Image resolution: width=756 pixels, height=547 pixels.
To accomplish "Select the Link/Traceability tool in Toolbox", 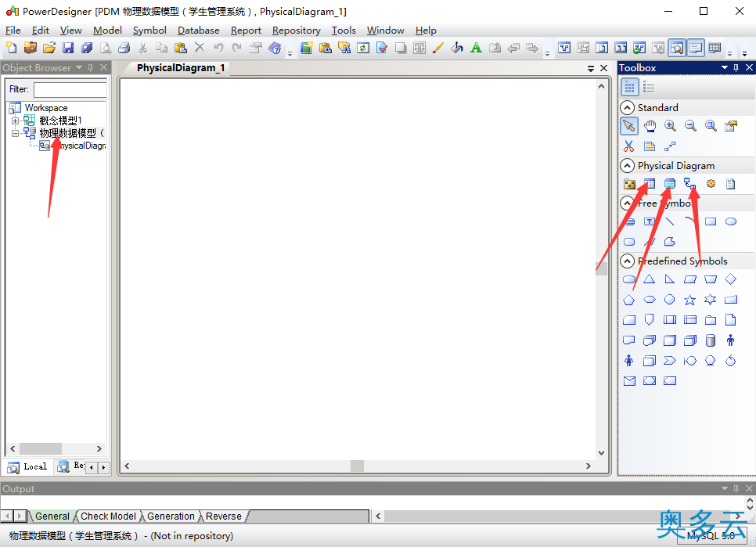I will (x=670, y=146).
